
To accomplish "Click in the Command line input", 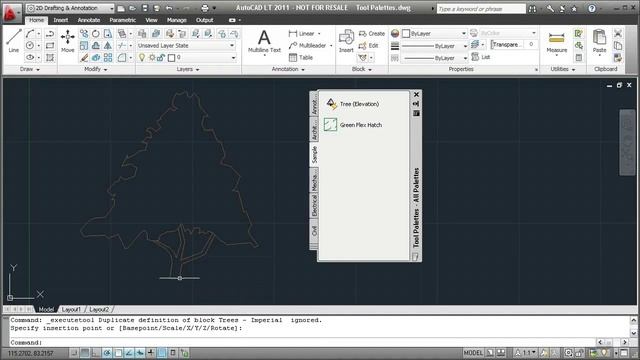I will point(302,342).
